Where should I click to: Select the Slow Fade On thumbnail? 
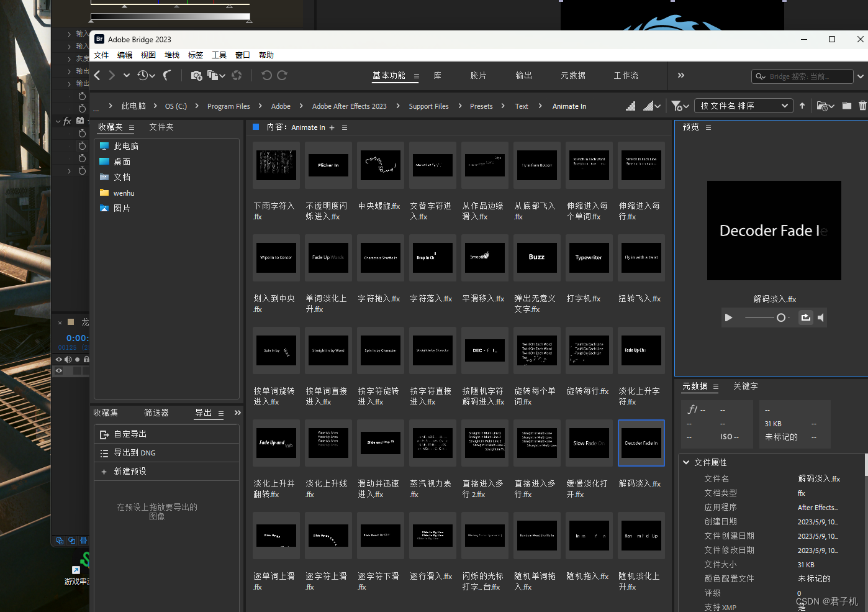[589, 443]
